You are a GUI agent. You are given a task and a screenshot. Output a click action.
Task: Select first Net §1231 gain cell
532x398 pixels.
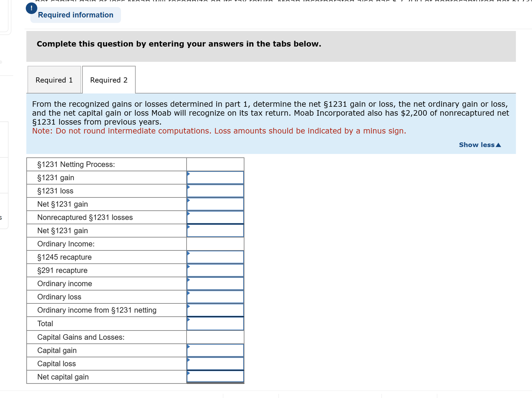pyautogui.click(x=215, y=204)
